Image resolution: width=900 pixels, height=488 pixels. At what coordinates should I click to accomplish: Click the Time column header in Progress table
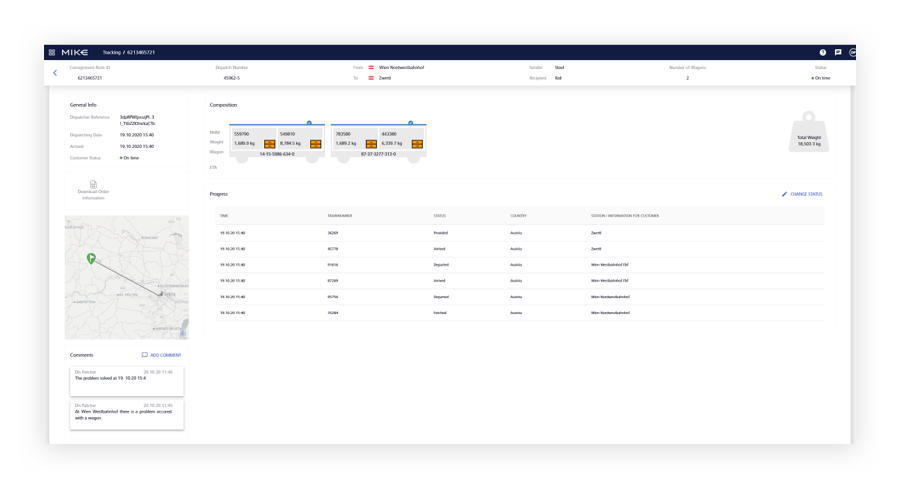pos(224,215)
